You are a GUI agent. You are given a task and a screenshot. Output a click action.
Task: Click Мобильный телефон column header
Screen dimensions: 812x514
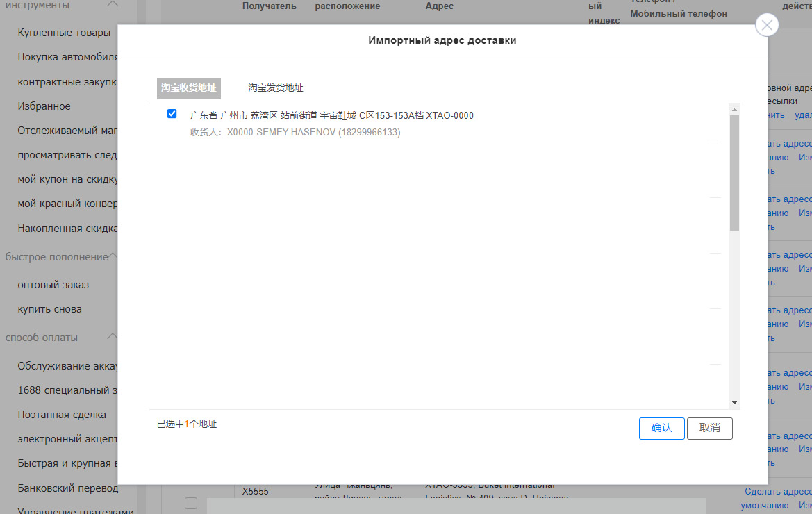pos(679,13)
